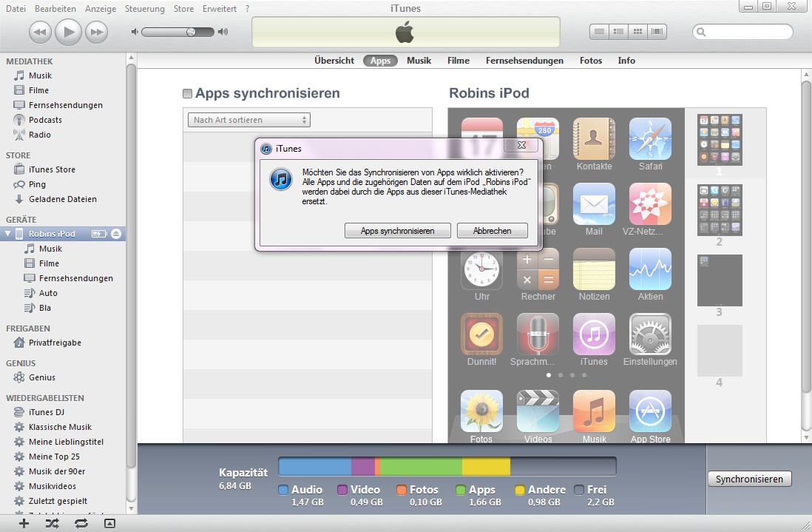Select the Bla playlist on iPod

coord(45,308)
